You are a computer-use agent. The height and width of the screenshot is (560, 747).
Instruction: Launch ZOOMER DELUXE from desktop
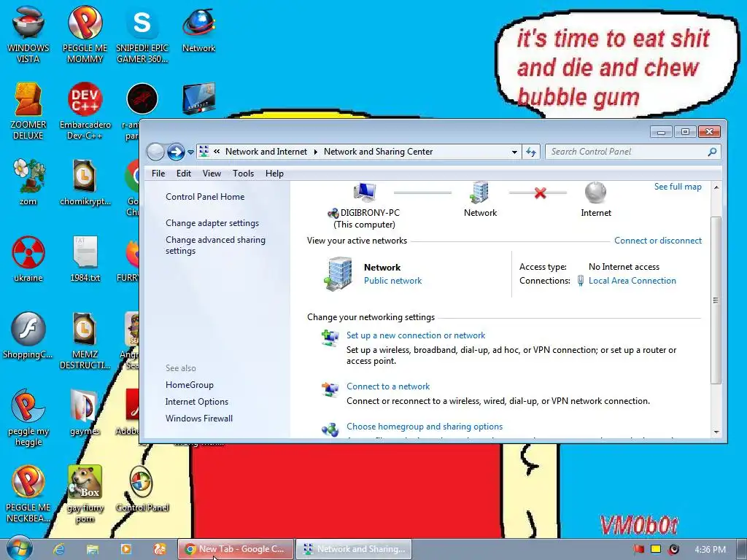(28, 111)
